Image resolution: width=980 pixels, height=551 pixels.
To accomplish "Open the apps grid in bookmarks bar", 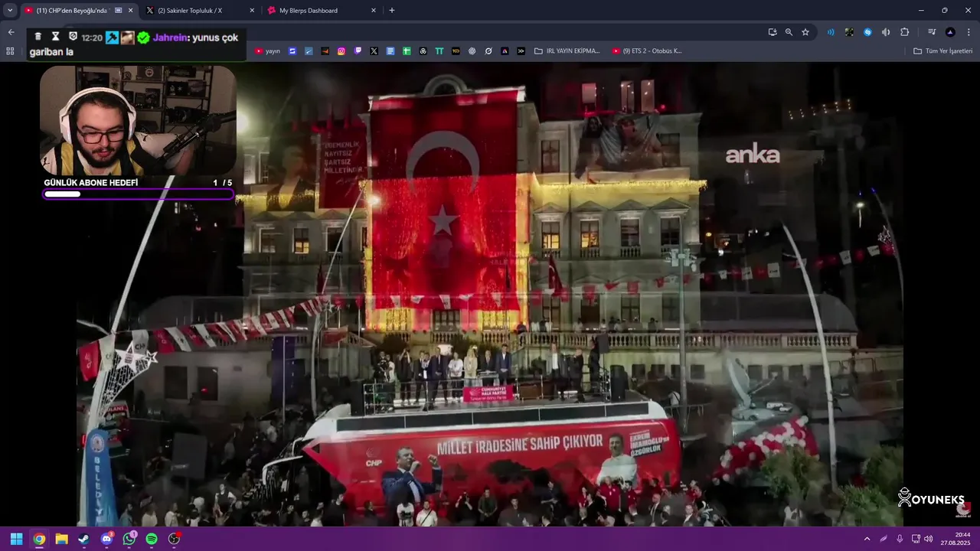I will pyautogui.click(x=10, y=51).
